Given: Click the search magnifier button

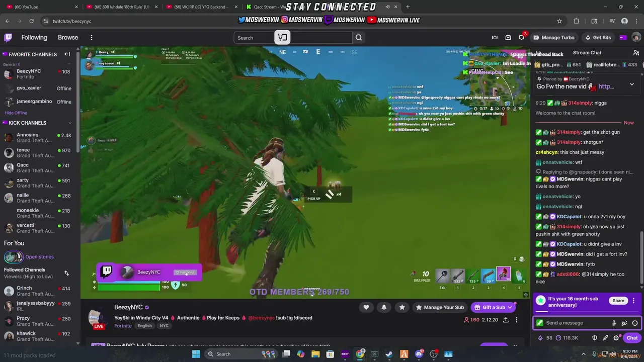Looking at the screenshot, I should (359, 38).
